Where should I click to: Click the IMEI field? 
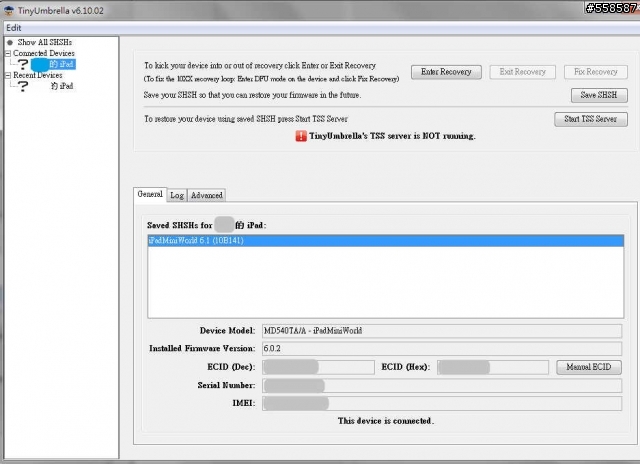coord(442,403)
